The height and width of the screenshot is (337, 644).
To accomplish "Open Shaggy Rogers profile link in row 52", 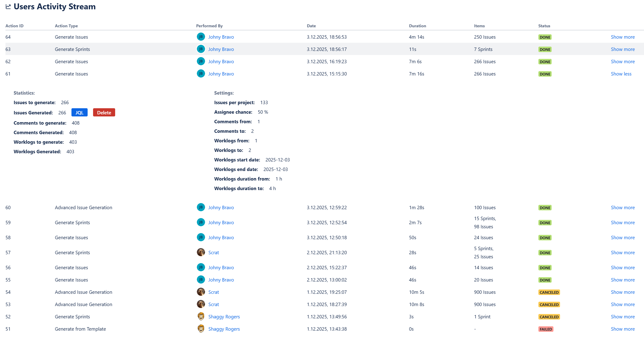I will 224,317.
